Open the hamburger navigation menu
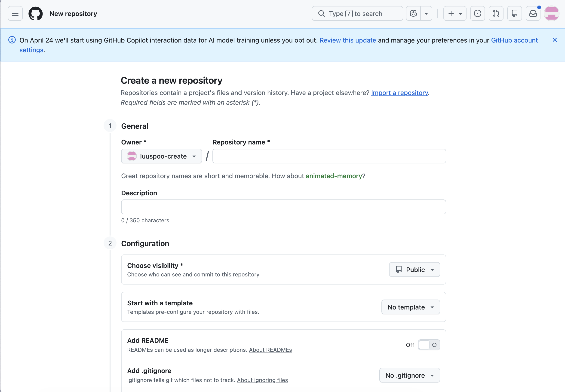 point(15,13)
